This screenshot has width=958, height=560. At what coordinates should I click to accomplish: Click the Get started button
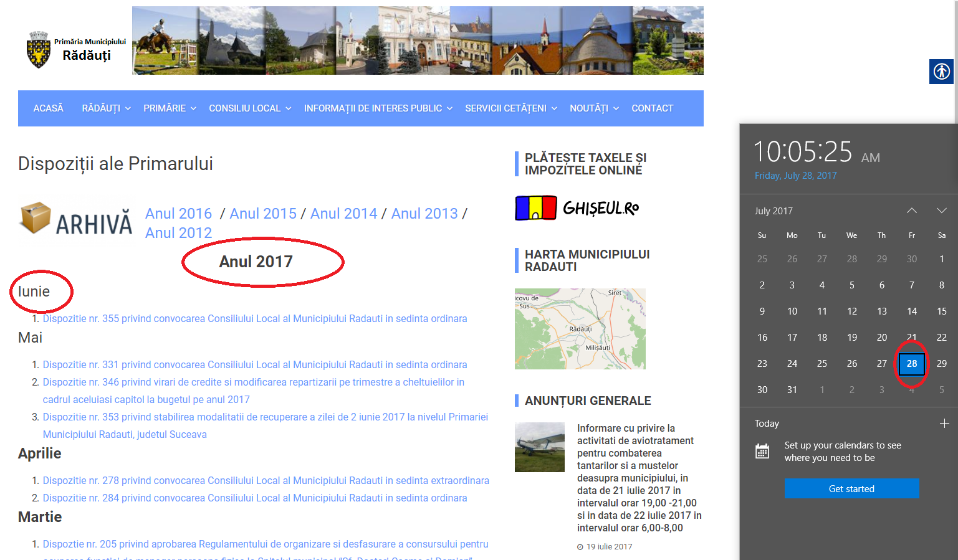pyautogui.click(x=851, y=488)
